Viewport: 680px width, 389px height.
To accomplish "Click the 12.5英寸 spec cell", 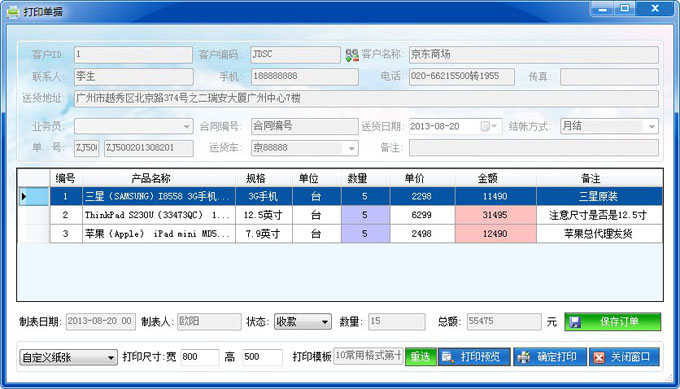I will click(264, 215).
